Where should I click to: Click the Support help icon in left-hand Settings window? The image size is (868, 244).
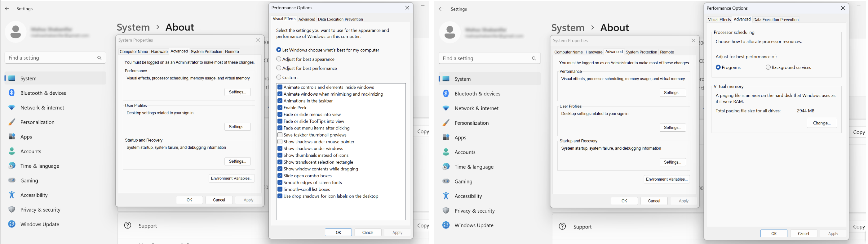coord(128,225)
